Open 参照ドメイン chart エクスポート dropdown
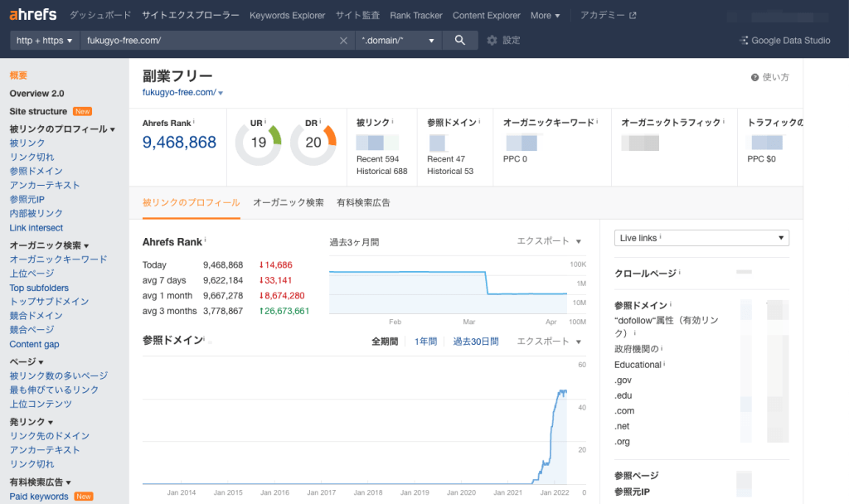Image resolution: width=849 pixels, height=504 pixels. (549, 342)
